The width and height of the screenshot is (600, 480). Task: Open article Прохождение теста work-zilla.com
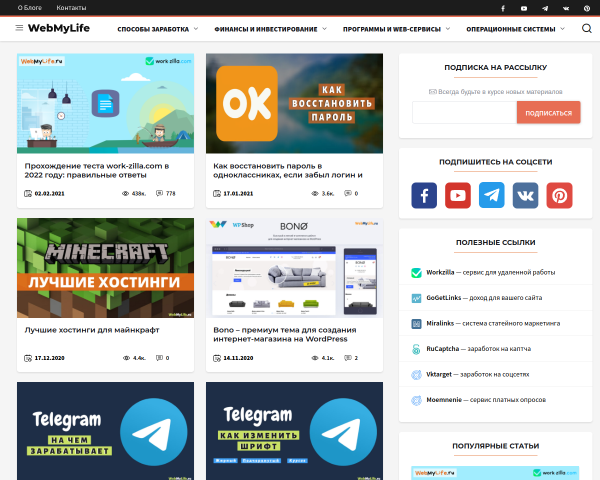[97, 170]
